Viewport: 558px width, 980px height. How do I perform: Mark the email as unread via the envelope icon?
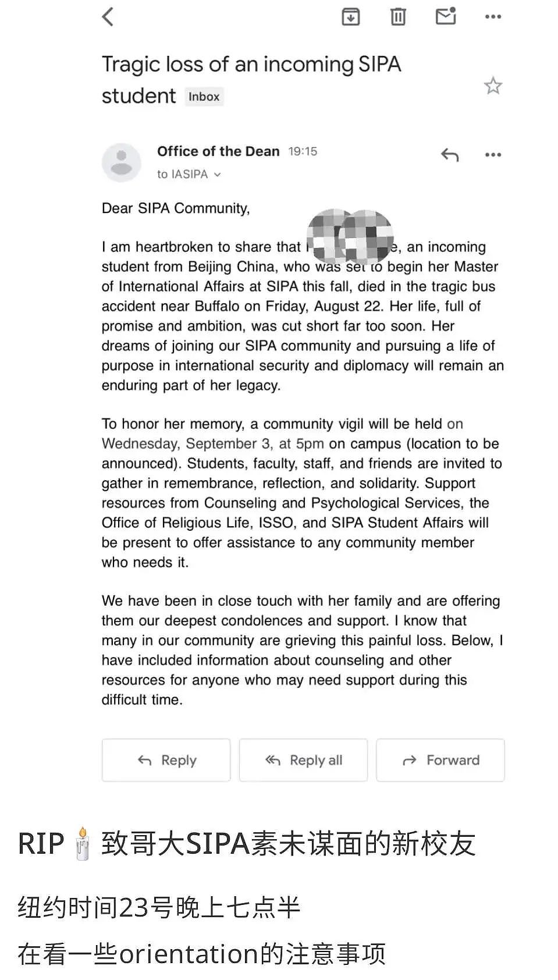coord(446,16)
